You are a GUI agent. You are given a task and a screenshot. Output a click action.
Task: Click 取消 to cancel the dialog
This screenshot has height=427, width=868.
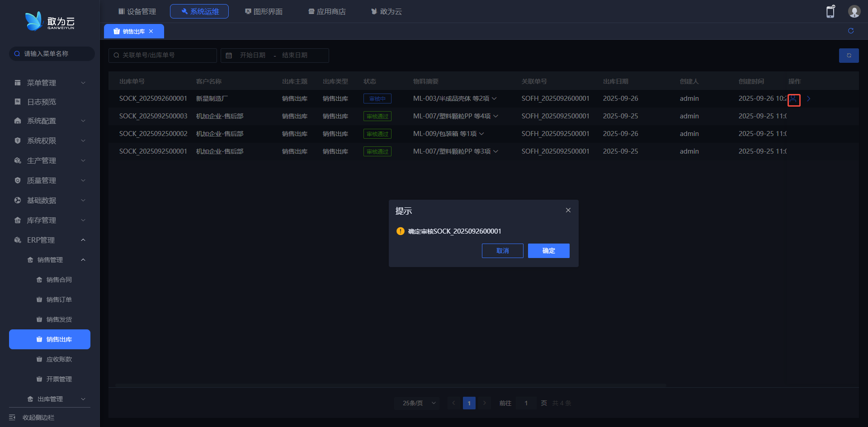502,251
